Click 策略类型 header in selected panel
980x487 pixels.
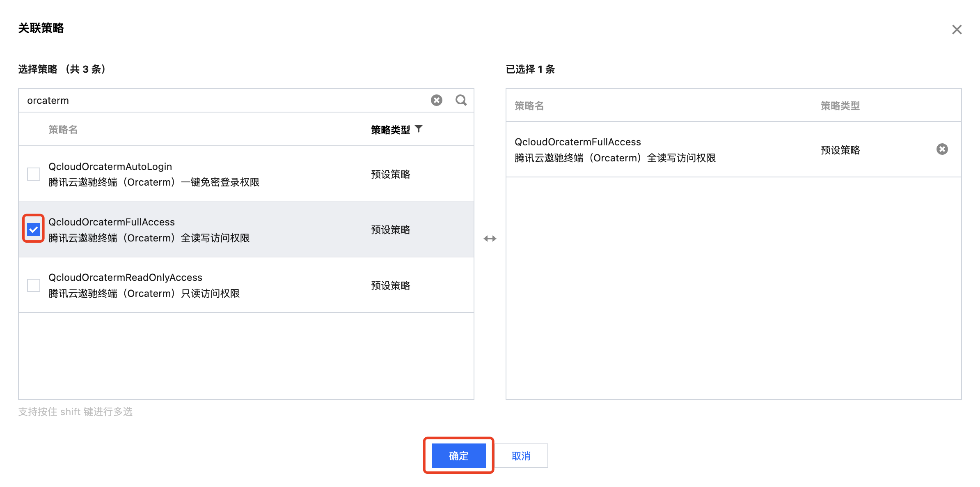[x=840, y=106]
